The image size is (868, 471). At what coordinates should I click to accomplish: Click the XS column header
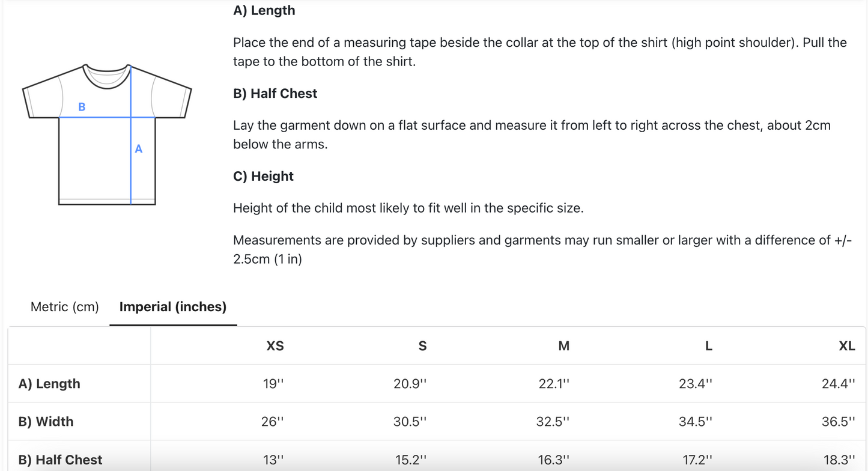tap(275, 346)
